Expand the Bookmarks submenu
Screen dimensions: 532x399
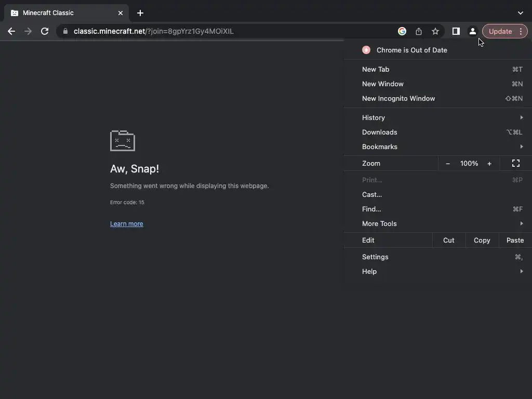coord(438,147)
